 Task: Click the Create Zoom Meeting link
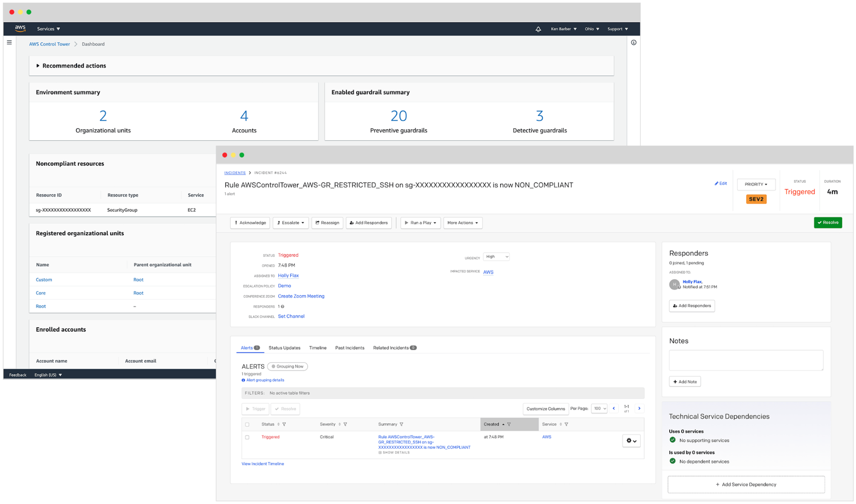pos(301,296)
